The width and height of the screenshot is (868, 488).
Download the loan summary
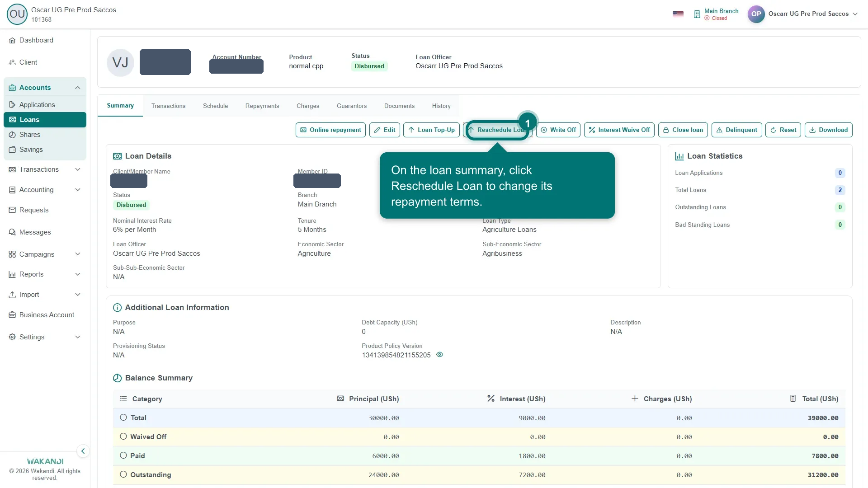[x=828, y=130]
